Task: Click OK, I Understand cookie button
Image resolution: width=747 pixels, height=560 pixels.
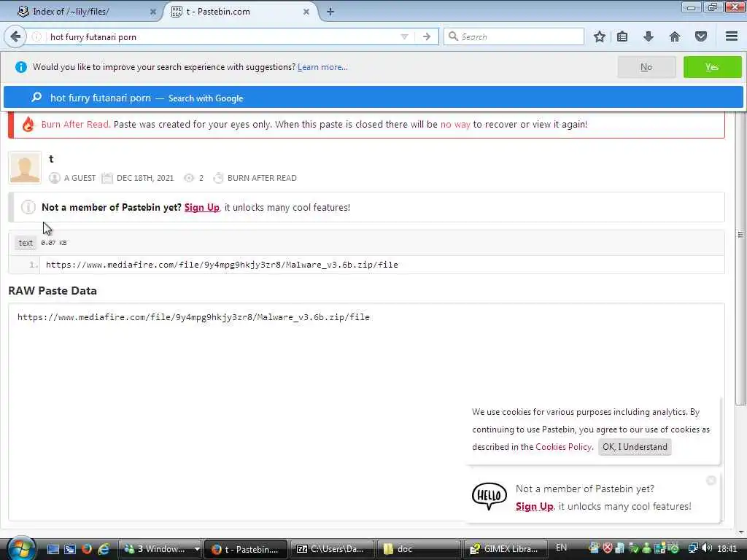Action: pos(635,447)
